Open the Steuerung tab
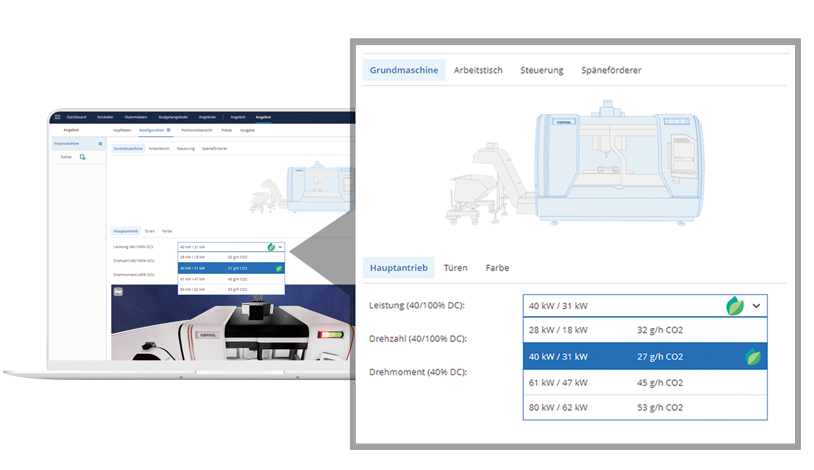The width and height of the screenshot is (814, 470). coord(542,70)
